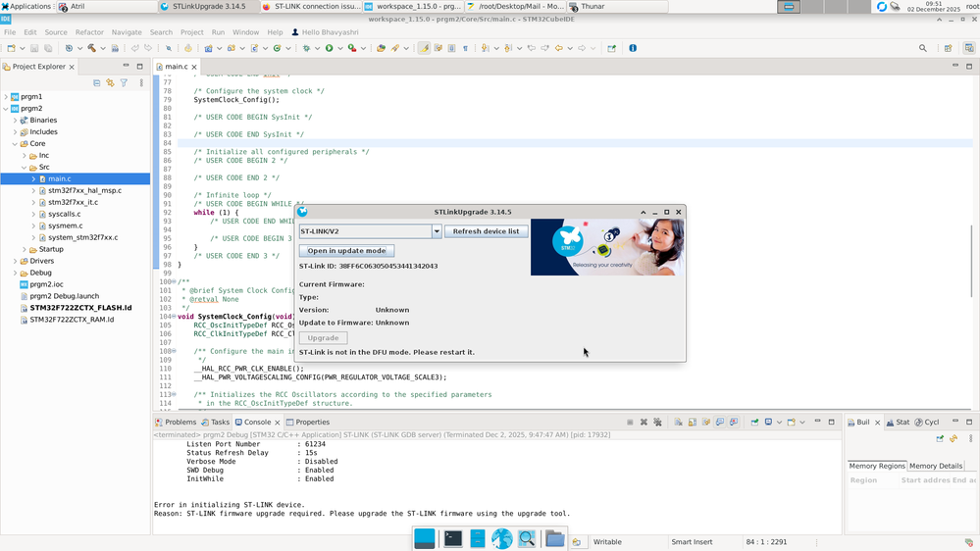Click the Debug bug icon in toolbar
The image size is (980, 551).
[304, 48]
